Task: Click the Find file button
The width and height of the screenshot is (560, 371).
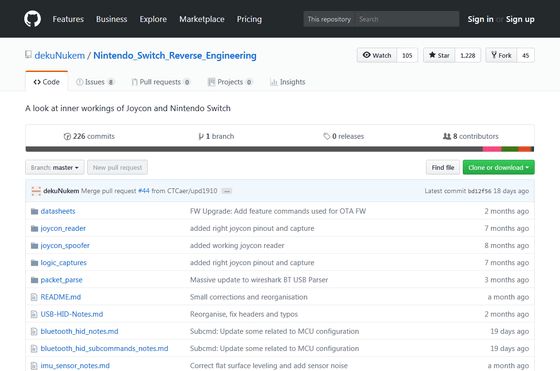Action: (443, 167)
